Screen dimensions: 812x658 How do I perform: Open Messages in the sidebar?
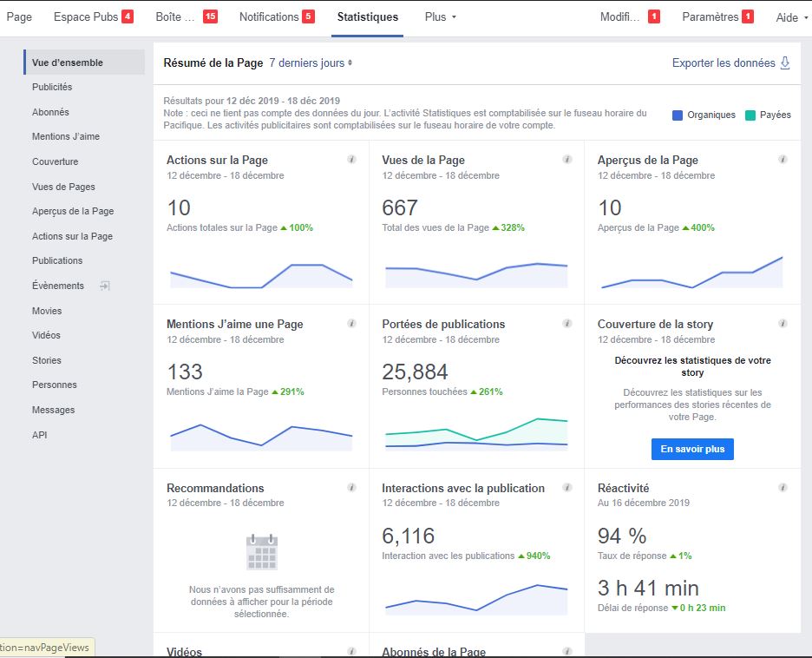click(53, 410)
